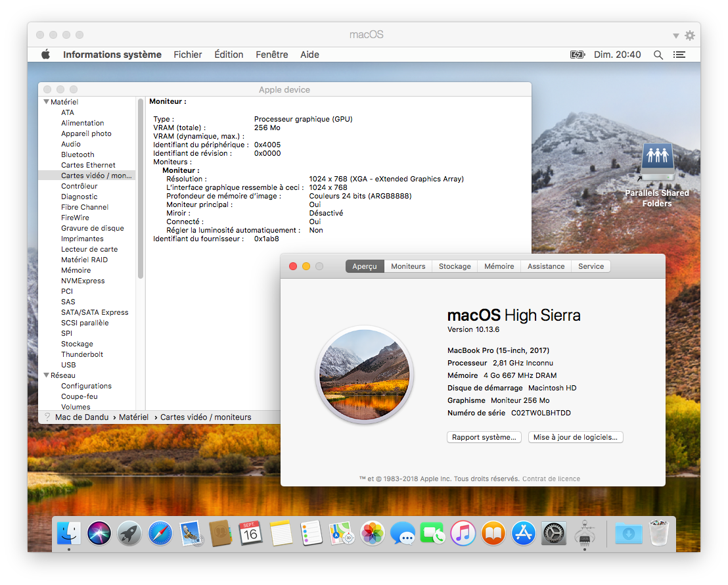Open the Contrat de licence link
This screenshot has height=585, width=728.
[551, 479]
